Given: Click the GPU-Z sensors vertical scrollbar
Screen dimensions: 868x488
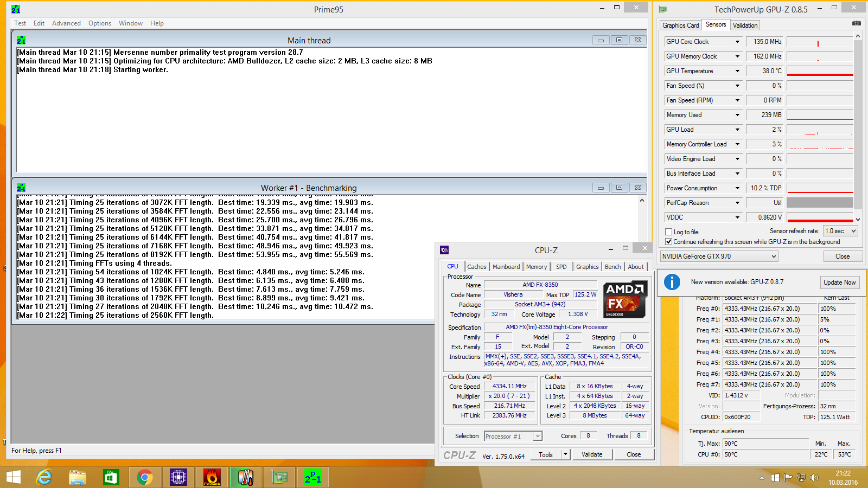Looking at the screenshot, I should click(x=858, y=127).
